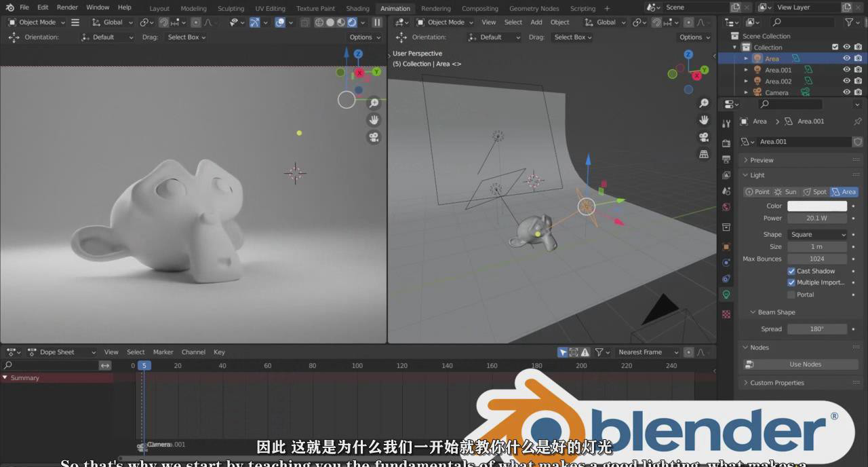
Task: Open the Marker menu in Dope Sheet
Action: 163,352
